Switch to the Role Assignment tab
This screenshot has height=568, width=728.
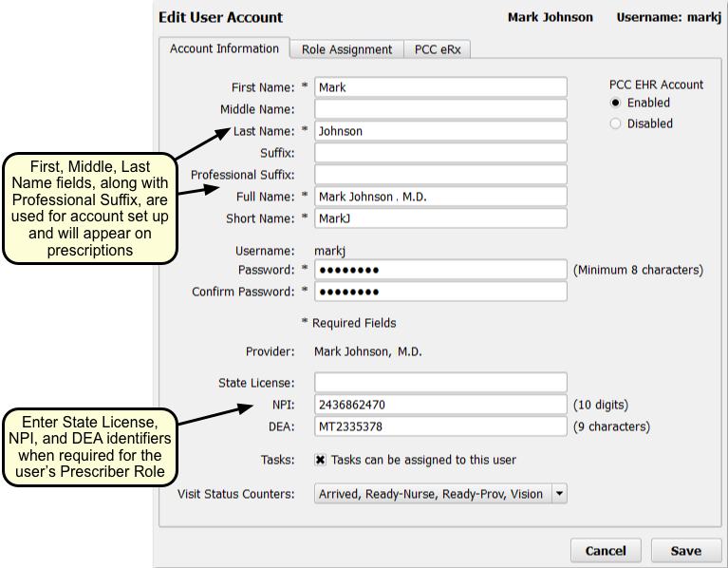[x=346, y=49]
